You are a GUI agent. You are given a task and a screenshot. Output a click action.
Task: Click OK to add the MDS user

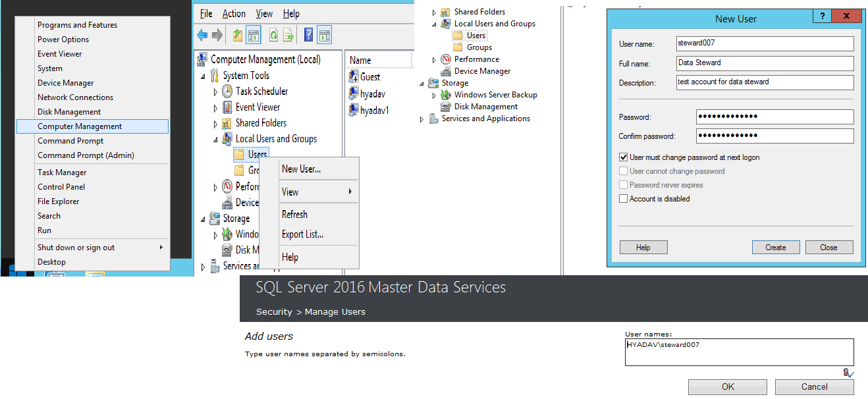727,386
